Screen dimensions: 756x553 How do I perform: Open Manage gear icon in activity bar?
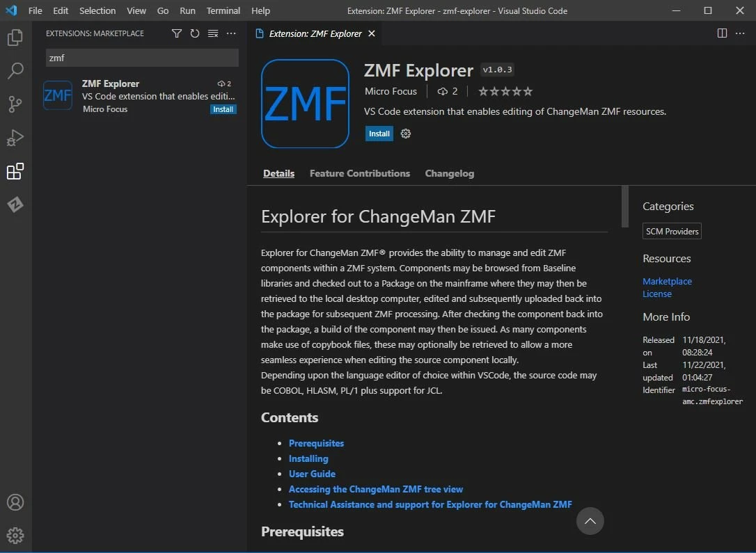point(15,535)
